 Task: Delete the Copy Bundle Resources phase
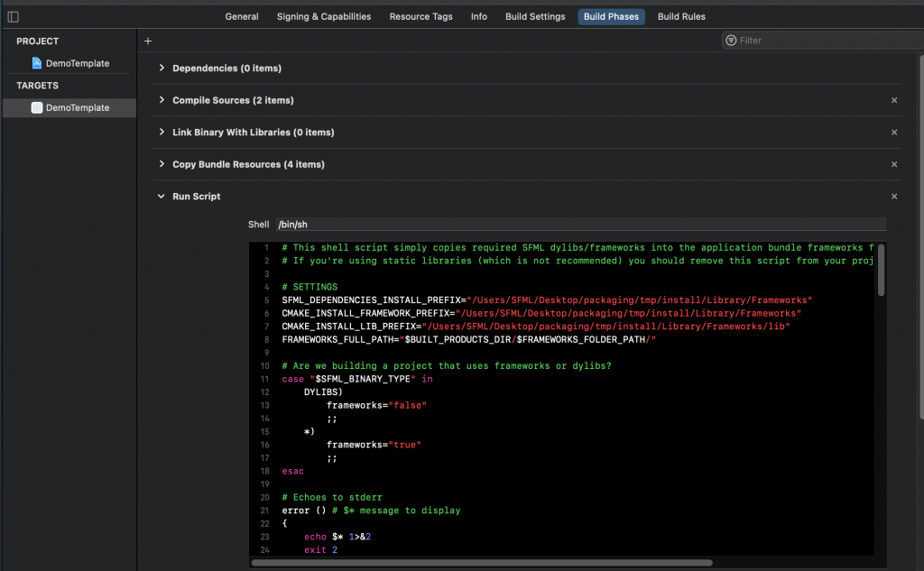pyautogui.click(x=894, y=164)
